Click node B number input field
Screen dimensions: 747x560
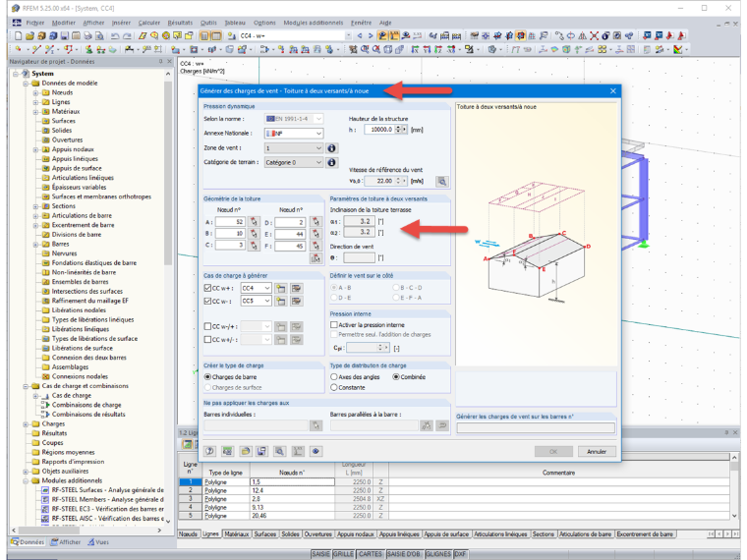point(230,234)
